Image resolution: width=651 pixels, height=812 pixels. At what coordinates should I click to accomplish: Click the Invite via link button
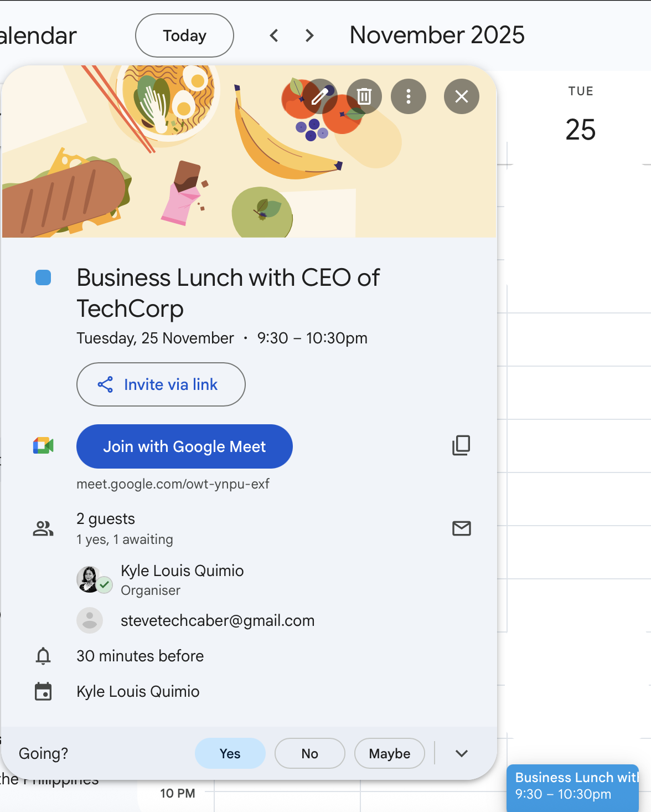pos(161,384)
